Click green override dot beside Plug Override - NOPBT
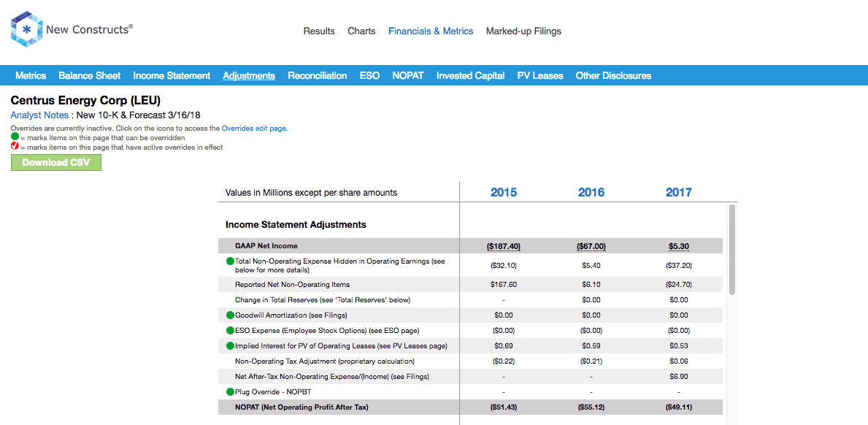868x425 pixels. click(x=230, y=392)
